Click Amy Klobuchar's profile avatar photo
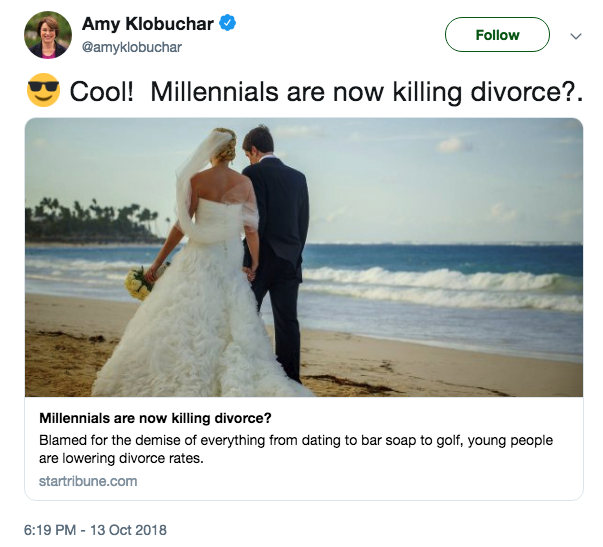Image resolution: width=603 pixels, height=547 pixels. point(47,36)
